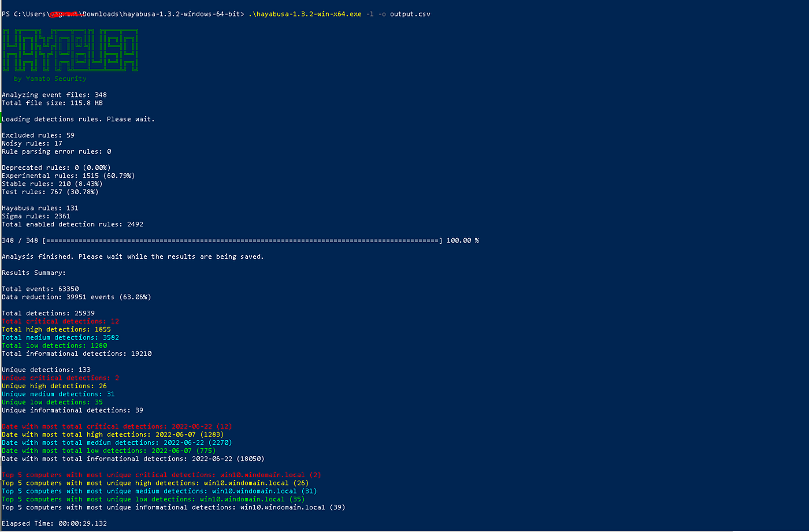Screen dimensions: 809x532
Task: Click 'Top 5 computers' unique informational detections line
Action: tap(173, 507)
